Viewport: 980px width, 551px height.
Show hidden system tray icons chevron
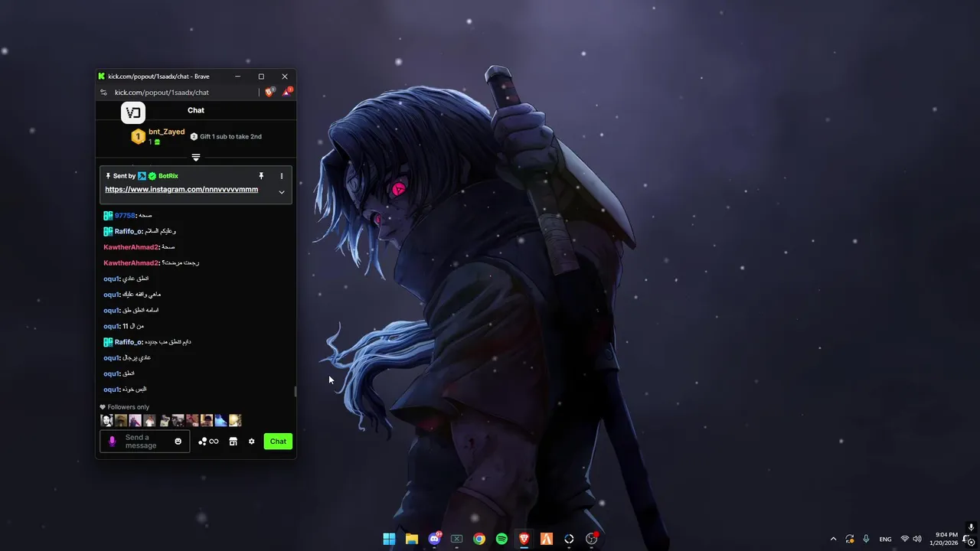click(x=833, y=539)
